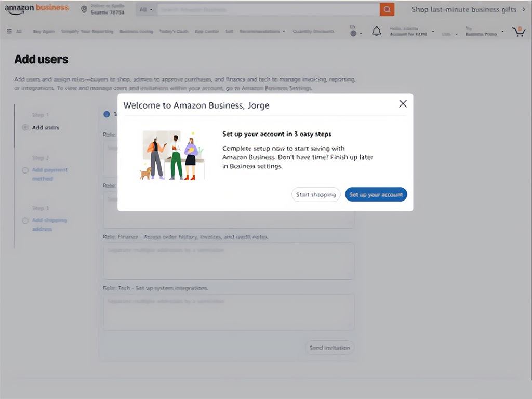Select the Add shipping address step radio

pos(25,220)
